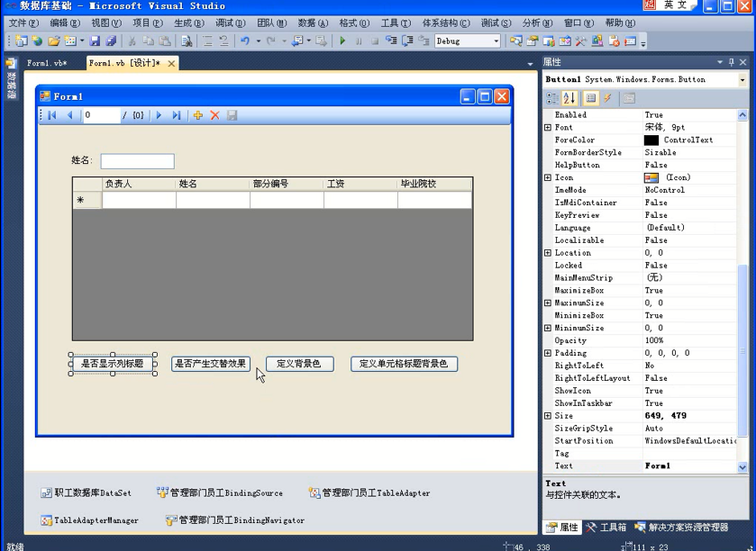
Task: Click the navigator position number field
Action: (102, 115)
